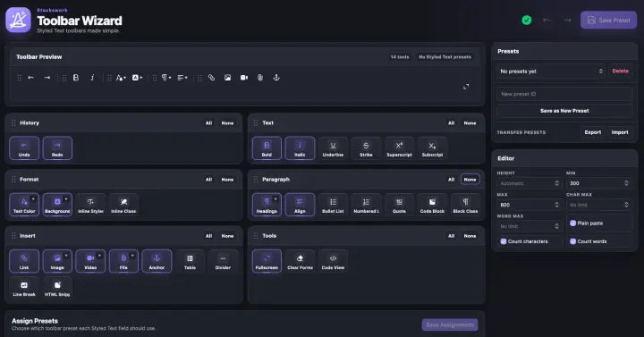Click the bold B icon in Toolbar Preview
The height and width of the screenshot is (337, 644).
click(76, 78)
